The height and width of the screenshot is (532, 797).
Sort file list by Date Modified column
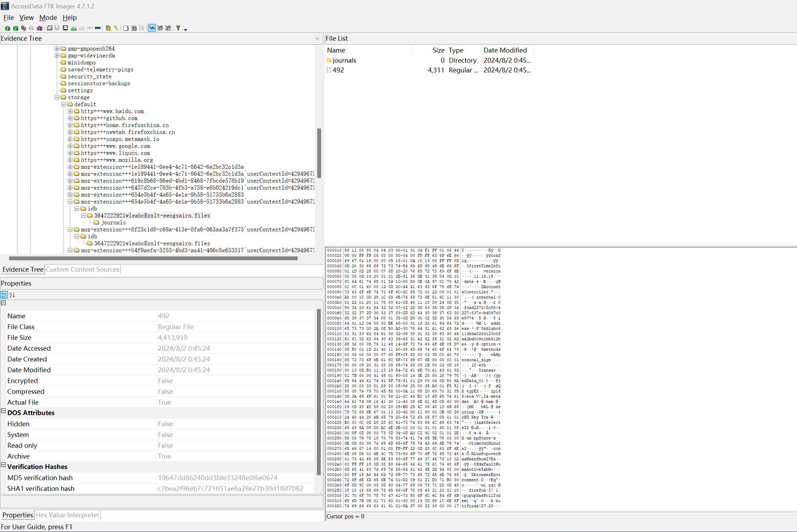505,50
